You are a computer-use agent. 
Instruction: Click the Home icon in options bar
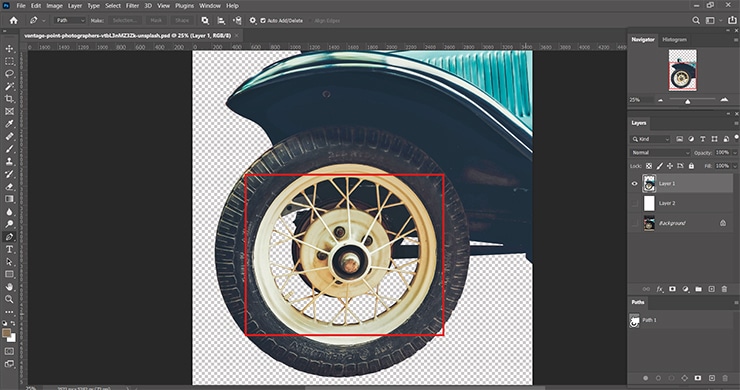13,20
